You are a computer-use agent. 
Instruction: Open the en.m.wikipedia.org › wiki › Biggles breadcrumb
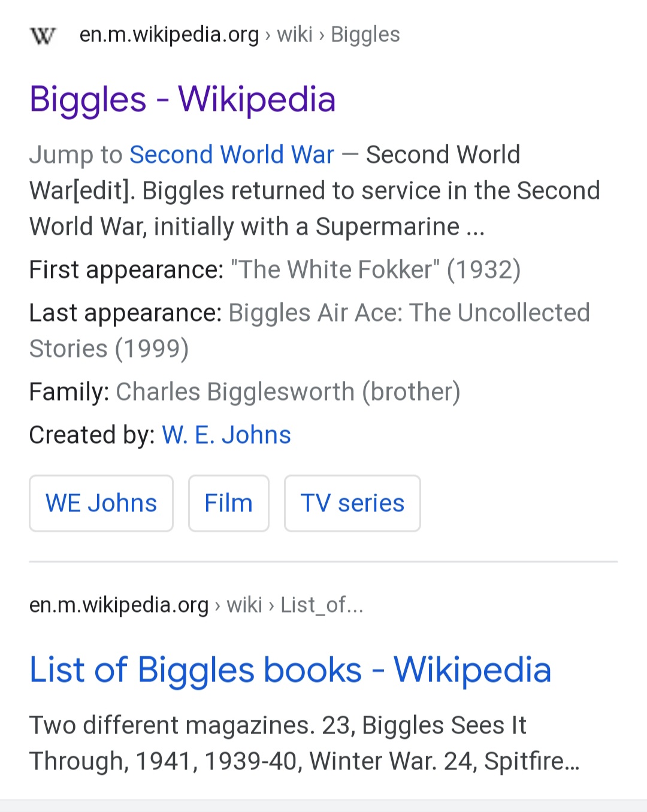pos(239,35)
